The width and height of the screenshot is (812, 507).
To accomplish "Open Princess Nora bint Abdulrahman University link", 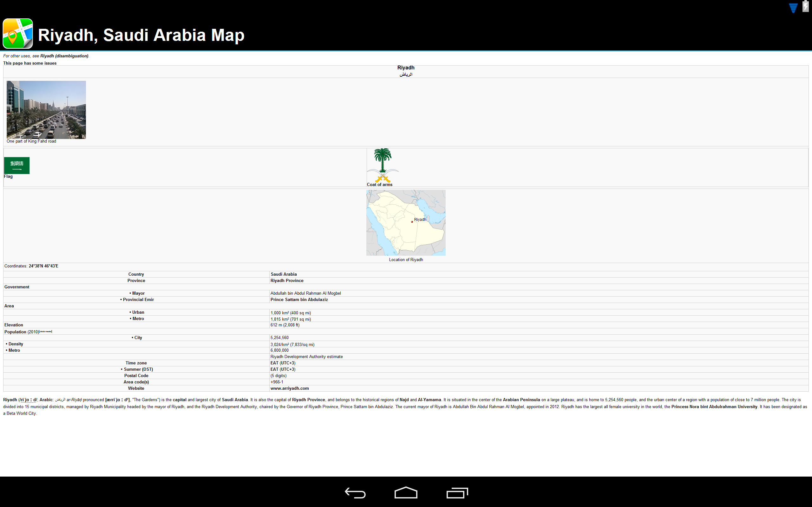I will point(714,407).
